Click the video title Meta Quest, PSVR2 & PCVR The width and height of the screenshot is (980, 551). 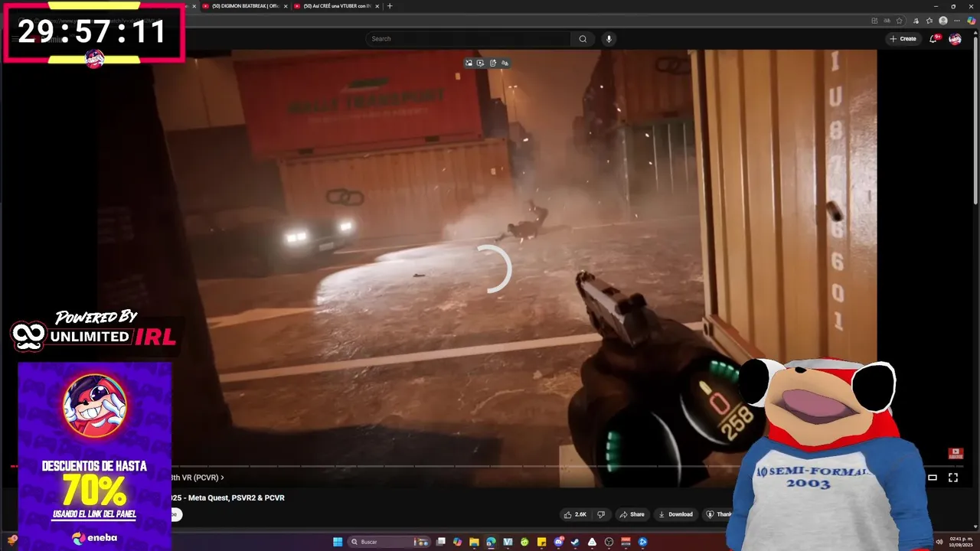click(228, 498)
